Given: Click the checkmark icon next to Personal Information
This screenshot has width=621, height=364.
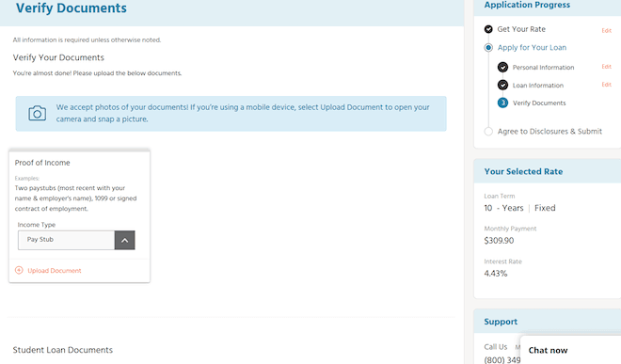Looking at the screenshot, I should (x=502, y=67).
